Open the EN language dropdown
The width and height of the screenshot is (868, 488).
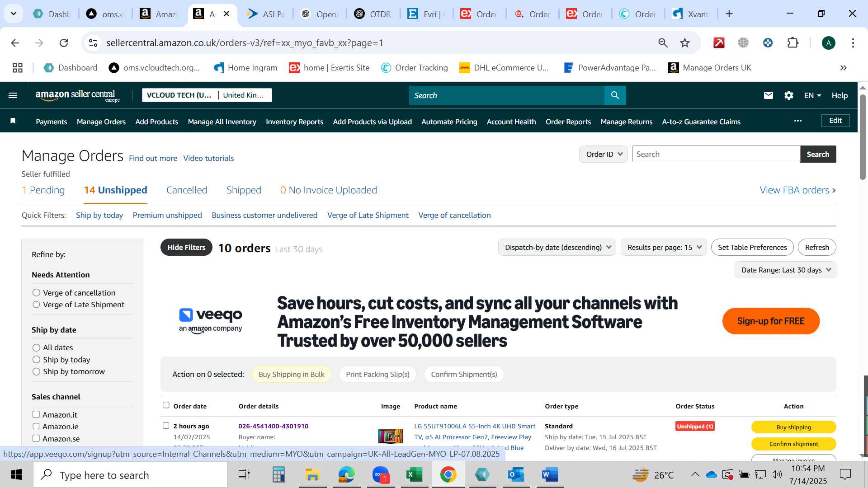coord(812,95)
